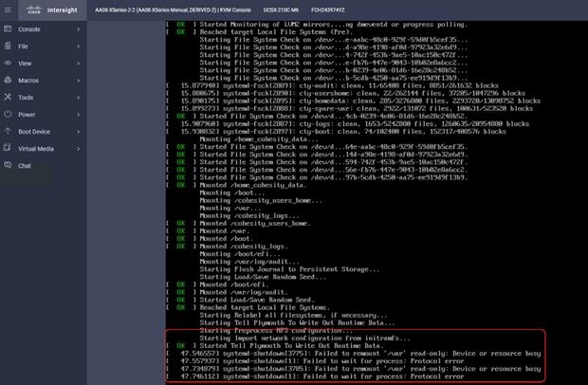Click the View eye icon
Image resolution: width=588 pixels, height=385 pixels.
(8, 63)
